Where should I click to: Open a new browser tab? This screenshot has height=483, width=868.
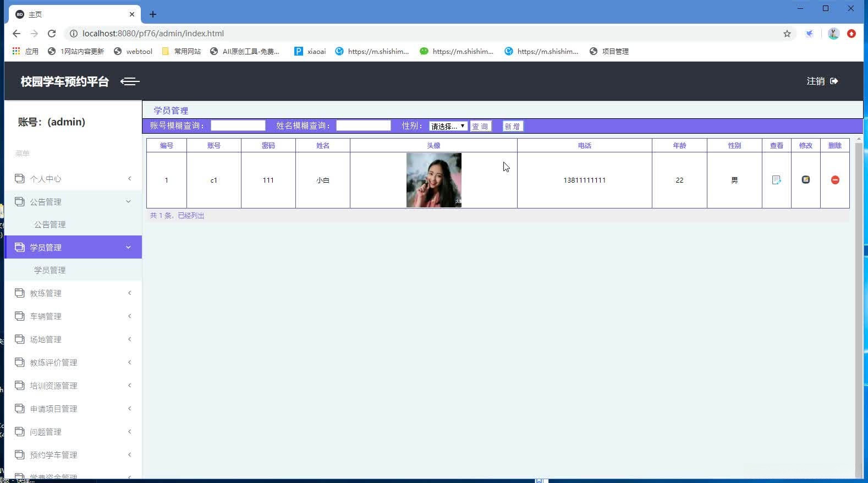(153, 14)
